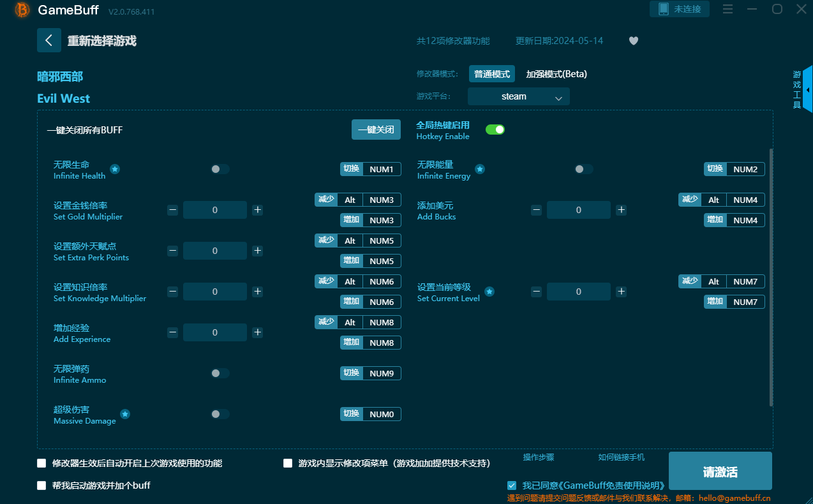
Task: Check launch game and add buff option
Action: coord(42,485)
